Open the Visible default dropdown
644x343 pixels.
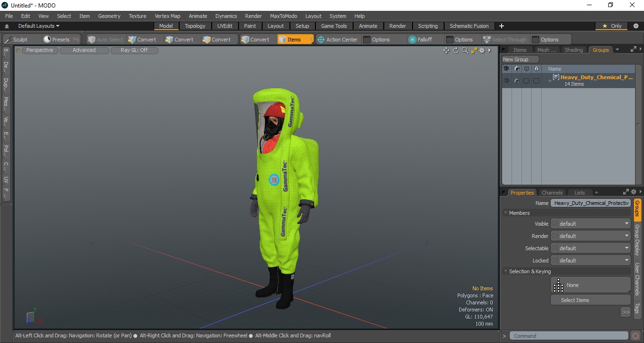pyautogui.click(x=594, y=224)
